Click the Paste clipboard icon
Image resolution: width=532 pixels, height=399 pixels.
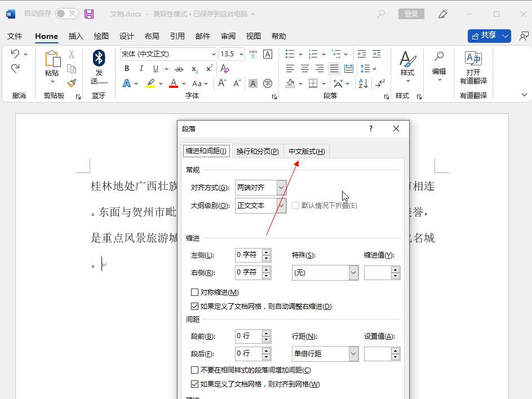52,59
